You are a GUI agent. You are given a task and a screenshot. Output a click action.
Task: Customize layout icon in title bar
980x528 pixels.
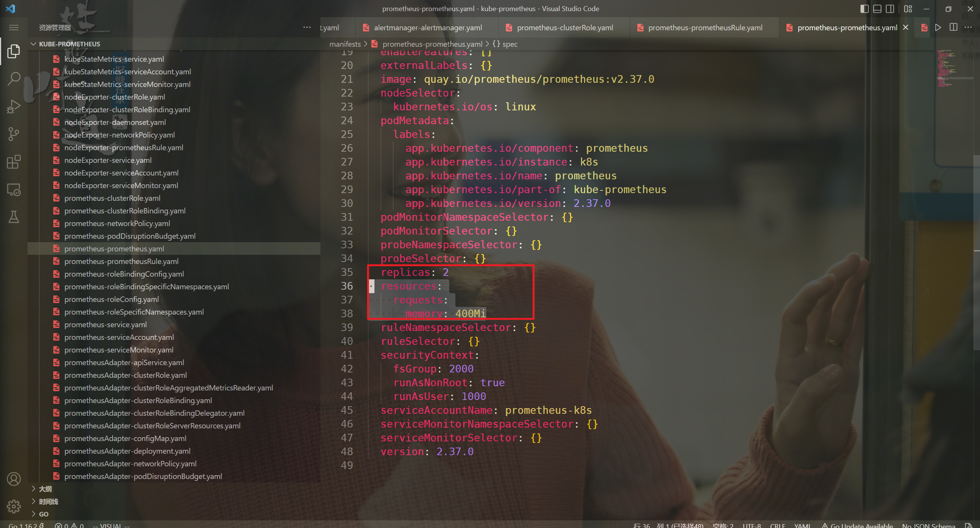coord(908,9)
